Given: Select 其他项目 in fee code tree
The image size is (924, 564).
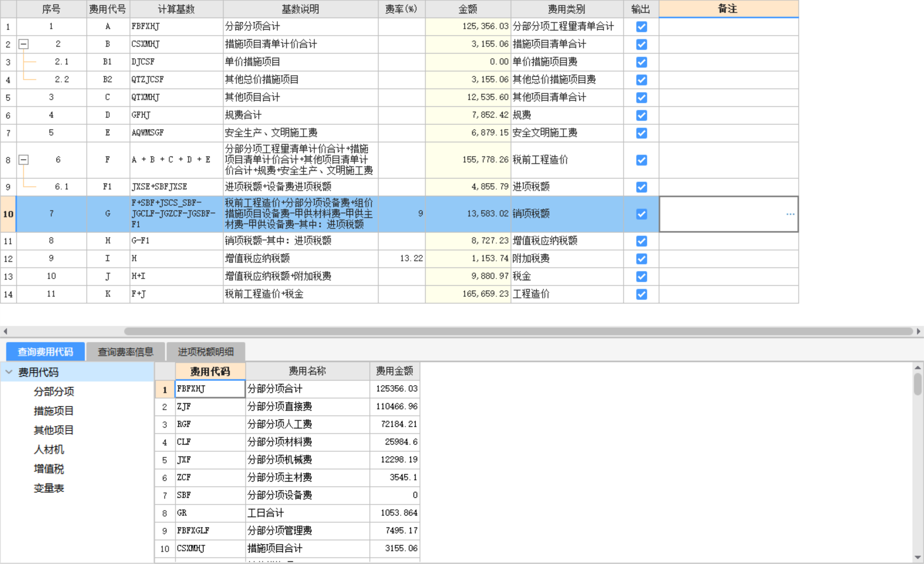Looking at the screenshot, I should tap(54, 430).
